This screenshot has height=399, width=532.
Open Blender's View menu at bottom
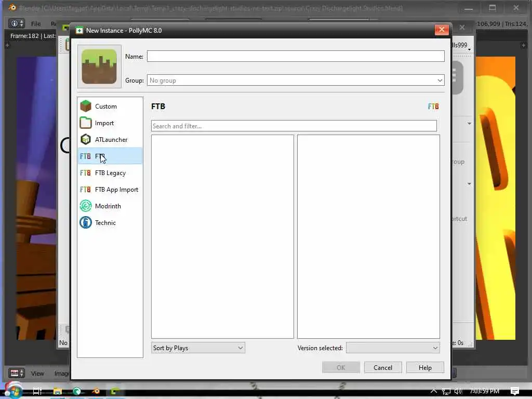37,374
